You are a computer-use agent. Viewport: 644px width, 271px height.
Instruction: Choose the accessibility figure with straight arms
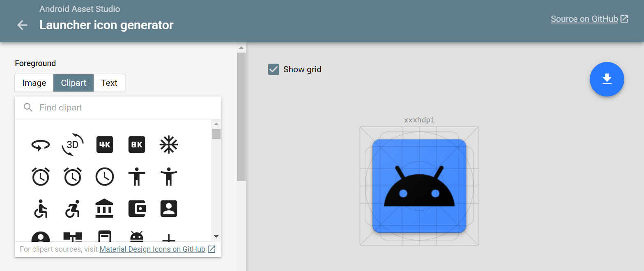pos(137,177)
